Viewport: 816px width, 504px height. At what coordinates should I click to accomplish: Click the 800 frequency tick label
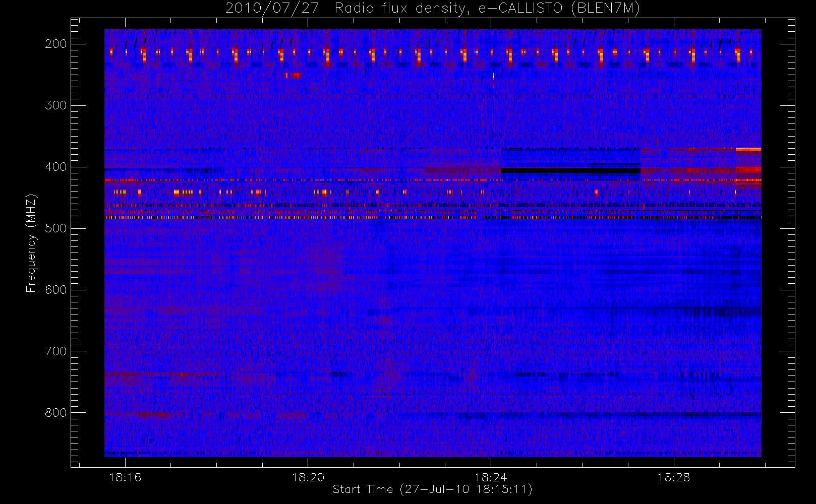point(56,413)
